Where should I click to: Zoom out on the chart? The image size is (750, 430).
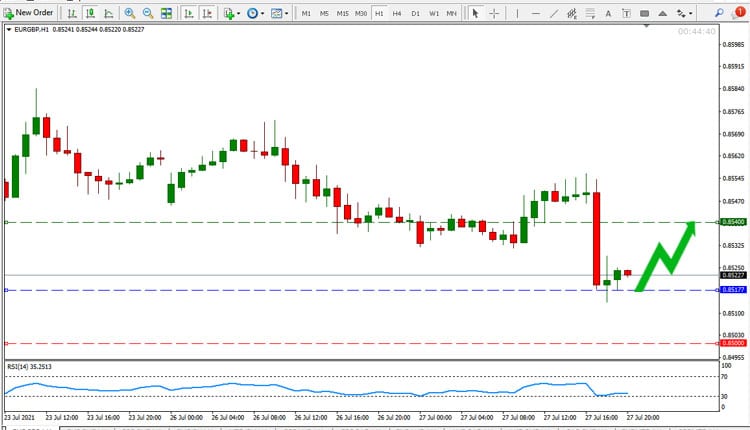click(x=148, y=13)
